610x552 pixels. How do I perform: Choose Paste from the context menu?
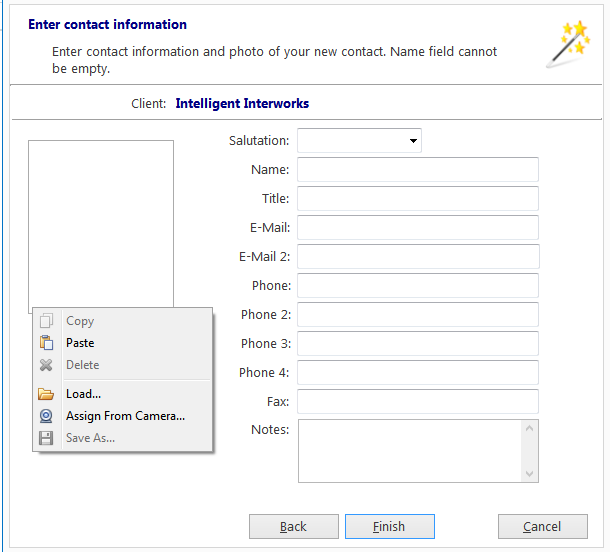(123, 343)
